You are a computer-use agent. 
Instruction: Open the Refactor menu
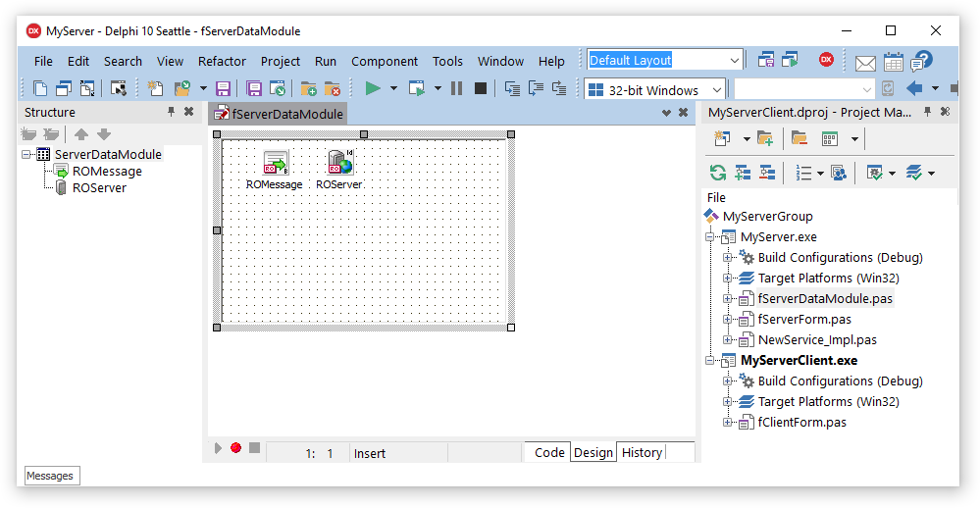click(222, 61)
